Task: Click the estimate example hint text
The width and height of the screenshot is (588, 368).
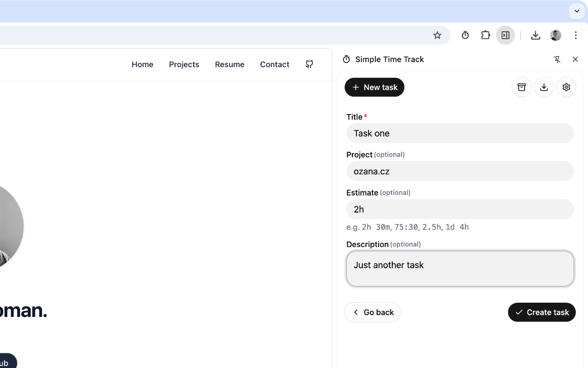Action: pyautogui.click(x=407, y=227)
